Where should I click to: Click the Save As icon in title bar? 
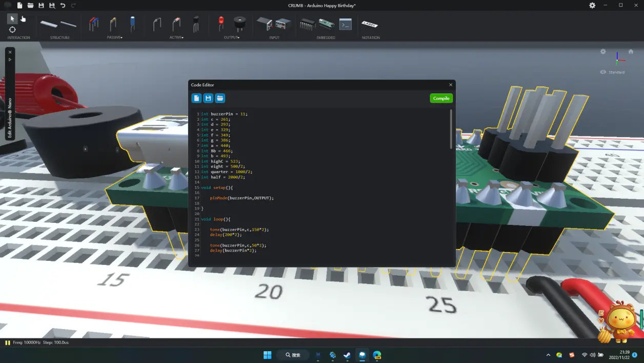(52, 5)
